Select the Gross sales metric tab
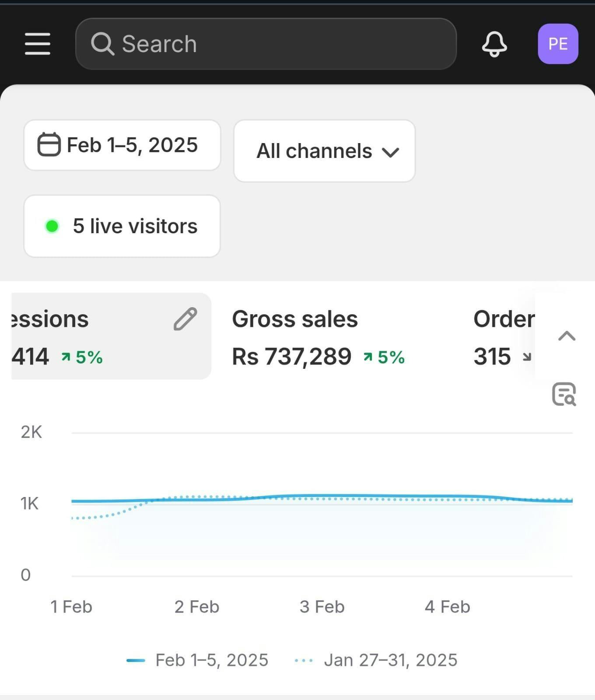 (295, 319)
